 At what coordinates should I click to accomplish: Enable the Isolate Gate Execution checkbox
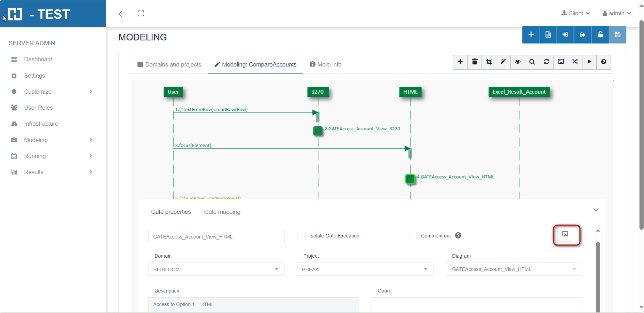click(x=301, y=236)
